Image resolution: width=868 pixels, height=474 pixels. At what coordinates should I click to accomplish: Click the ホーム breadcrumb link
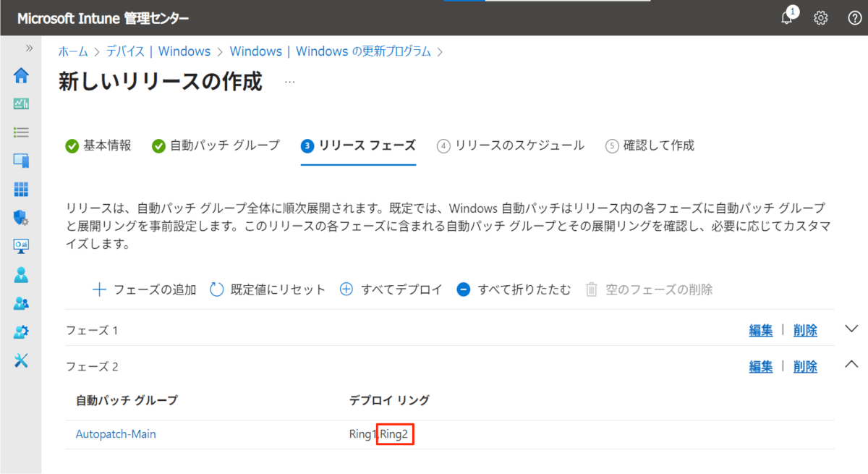(73, 51)
